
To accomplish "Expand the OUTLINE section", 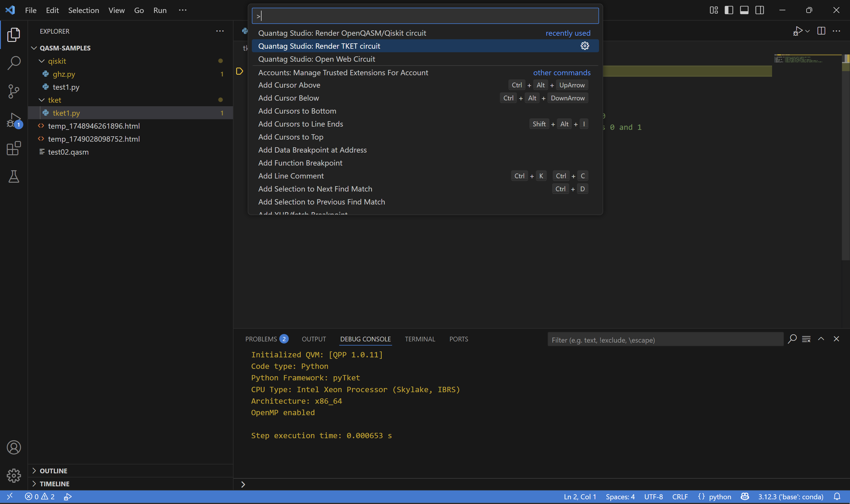I will [53, 471].
